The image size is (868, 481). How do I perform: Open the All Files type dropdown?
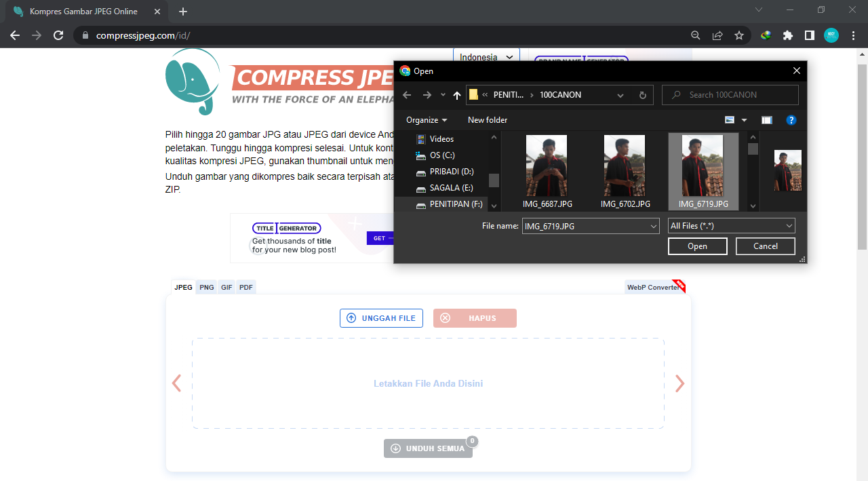point(732,226)
